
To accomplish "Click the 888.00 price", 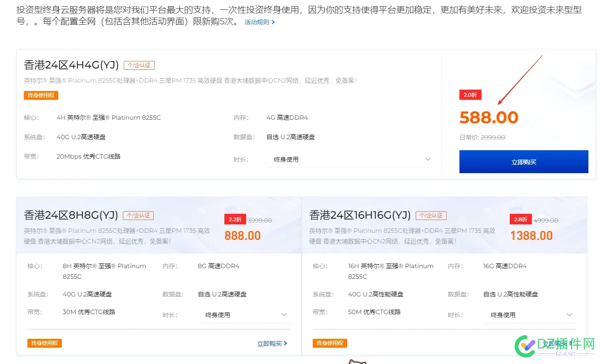I will (x=243, y=235).
